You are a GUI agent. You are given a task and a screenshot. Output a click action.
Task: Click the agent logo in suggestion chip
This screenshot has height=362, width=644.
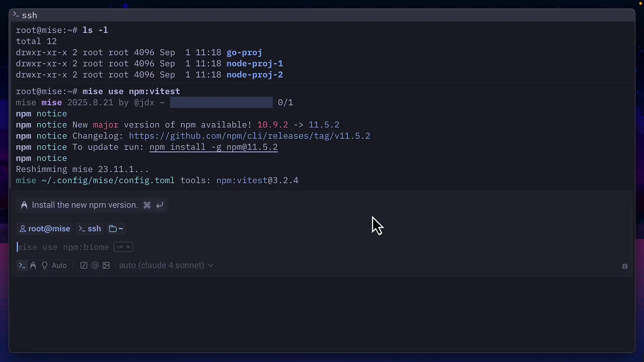pos(24,205)
